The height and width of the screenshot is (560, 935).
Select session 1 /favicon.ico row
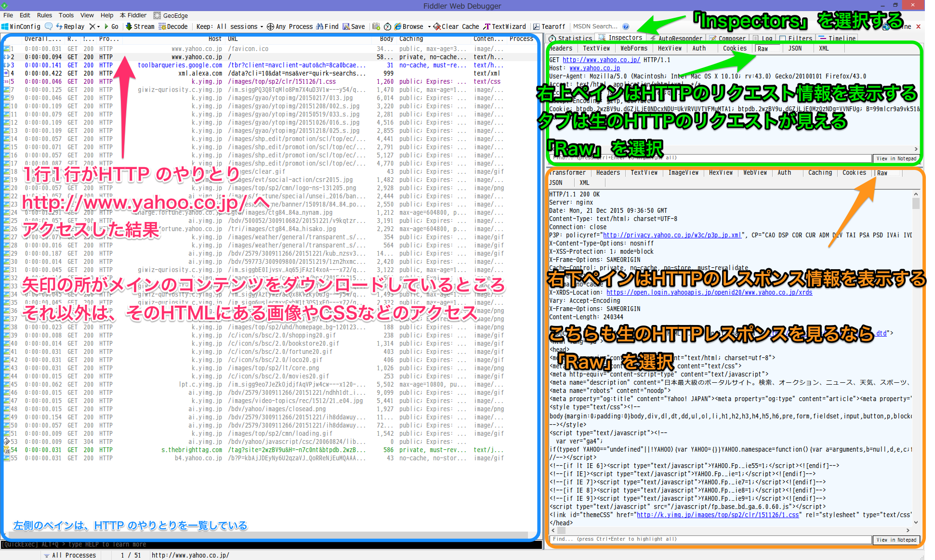pos(270,49)
